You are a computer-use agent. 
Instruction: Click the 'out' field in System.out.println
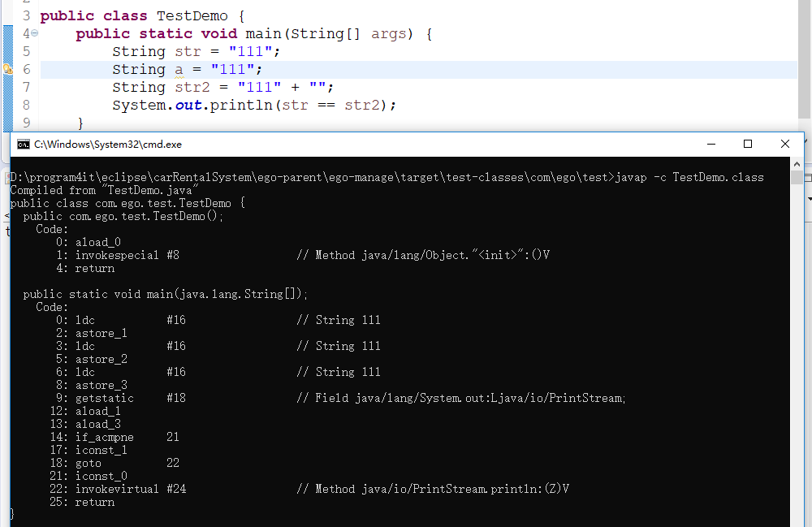pos(188,105)
